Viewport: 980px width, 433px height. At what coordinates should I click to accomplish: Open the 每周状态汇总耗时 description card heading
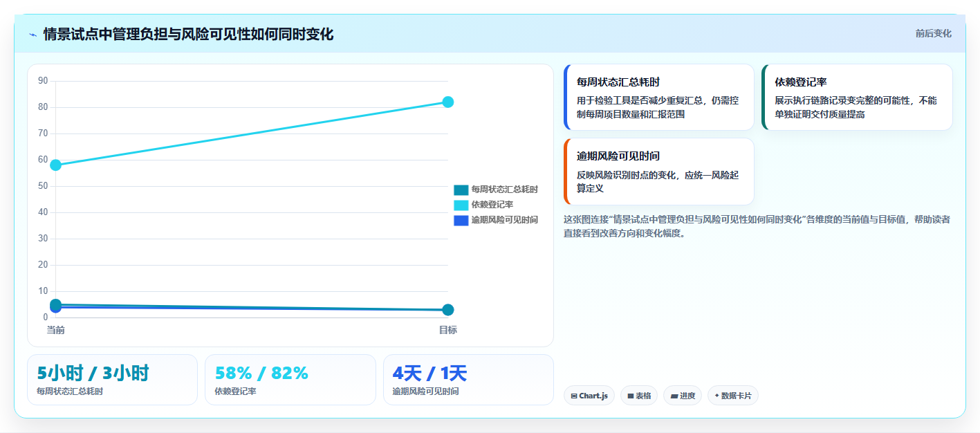pos(618,82)
